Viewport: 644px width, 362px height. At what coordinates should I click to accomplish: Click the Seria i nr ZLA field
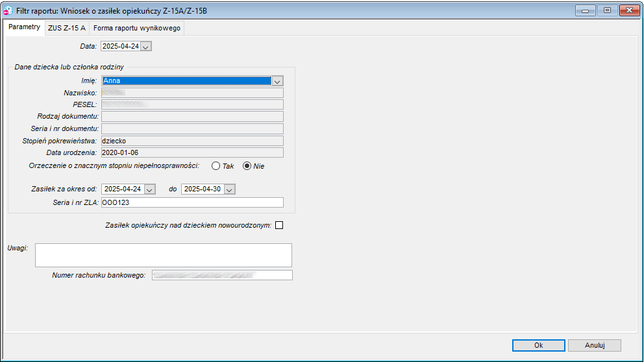coord(192,202)
